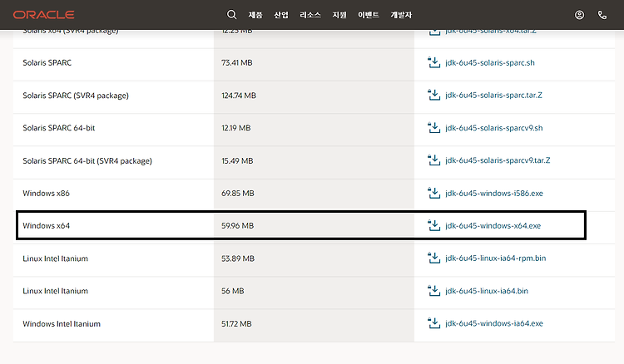This screenshot has width=624, height=364.
Task: Download jdk-6u45-solaris-sparc.sh link
Action: [x=490, y=63]
